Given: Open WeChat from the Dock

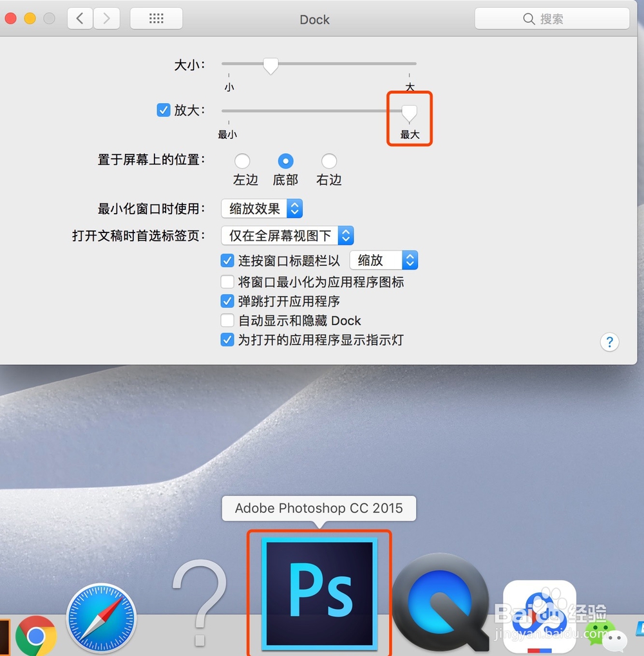Looking at the screenshot, I should click(x=606, y=636).
